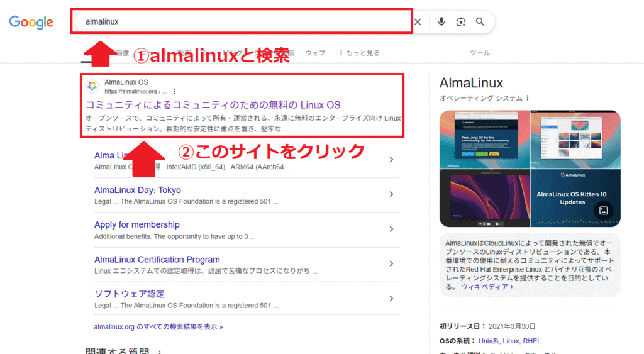Expand the Apply for membership chevron
Viewport: 644px width, 354px height.
[x=391, y=229]
